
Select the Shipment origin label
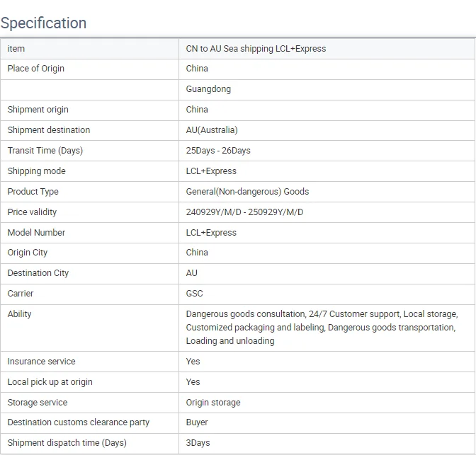click(x=38, y=110)
